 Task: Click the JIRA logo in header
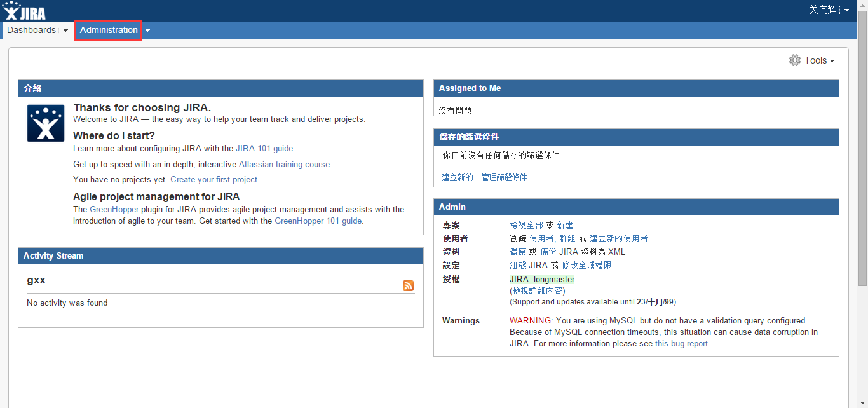(x=24, y=11)
